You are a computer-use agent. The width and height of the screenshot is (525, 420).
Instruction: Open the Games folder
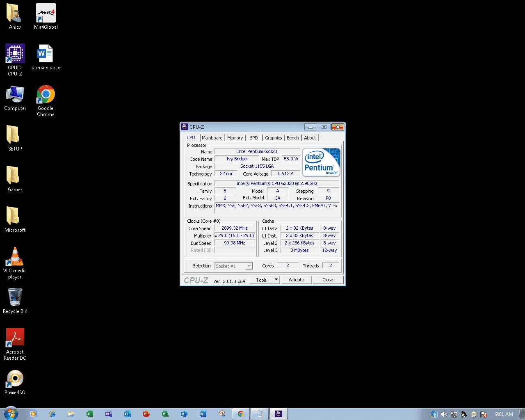click(15, 179)
